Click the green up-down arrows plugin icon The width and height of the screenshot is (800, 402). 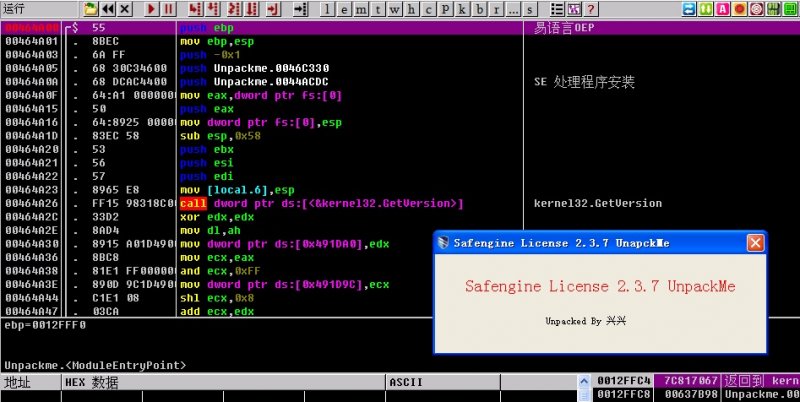pyautogui.click(x=706, y=9)
